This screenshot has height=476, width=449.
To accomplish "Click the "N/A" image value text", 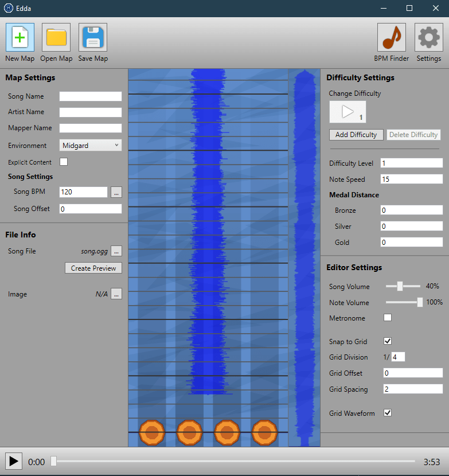I will tap(101, 294).
